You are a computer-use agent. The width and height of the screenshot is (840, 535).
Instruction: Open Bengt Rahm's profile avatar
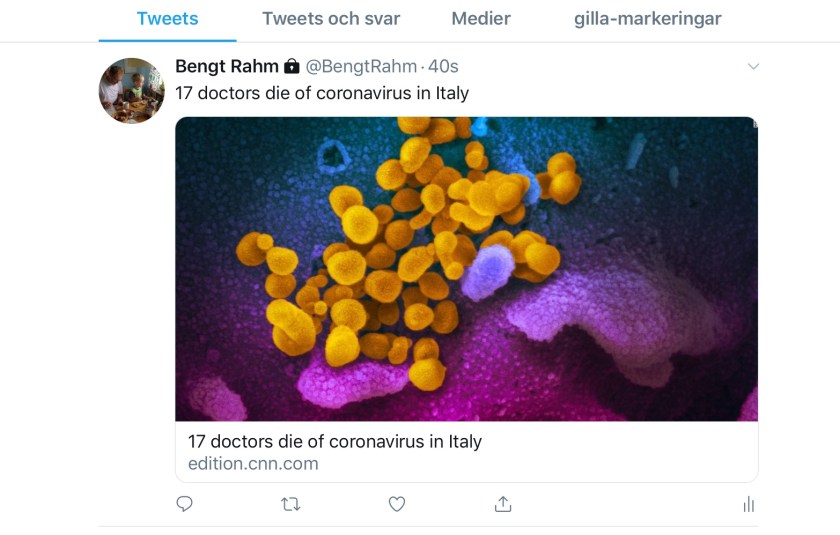tap(131, 90)
